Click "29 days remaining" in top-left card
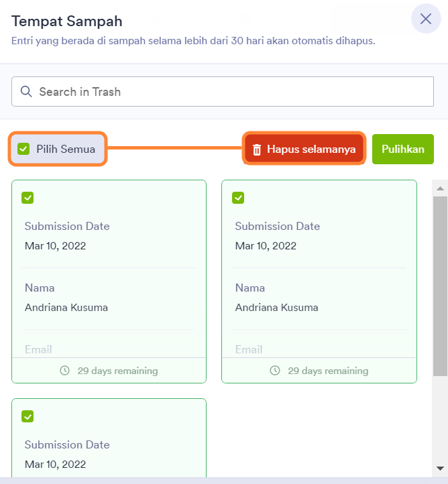 [117, 371]
